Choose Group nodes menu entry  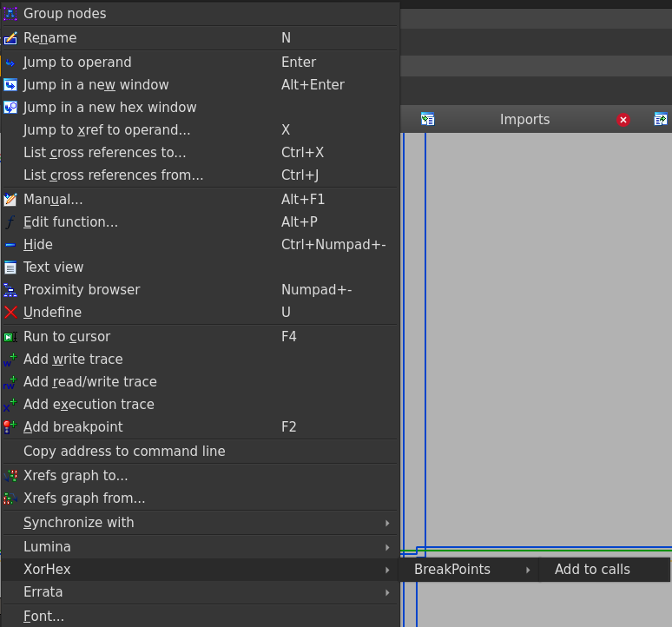pos(200,14)
